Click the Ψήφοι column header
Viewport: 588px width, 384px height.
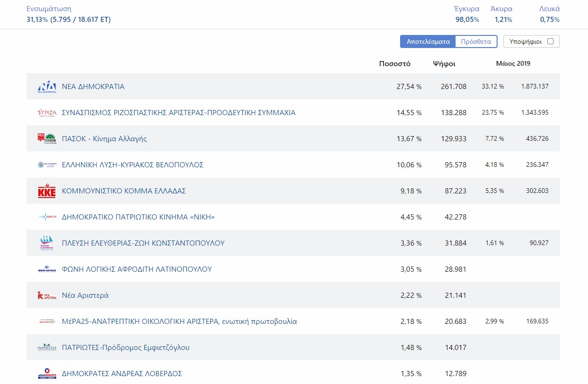444,64
